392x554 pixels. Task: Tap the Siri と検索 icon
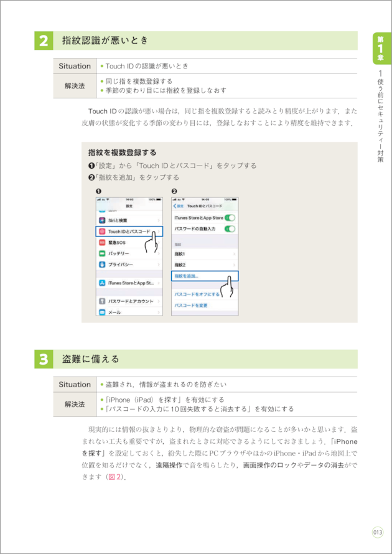[x=102, y=220]
